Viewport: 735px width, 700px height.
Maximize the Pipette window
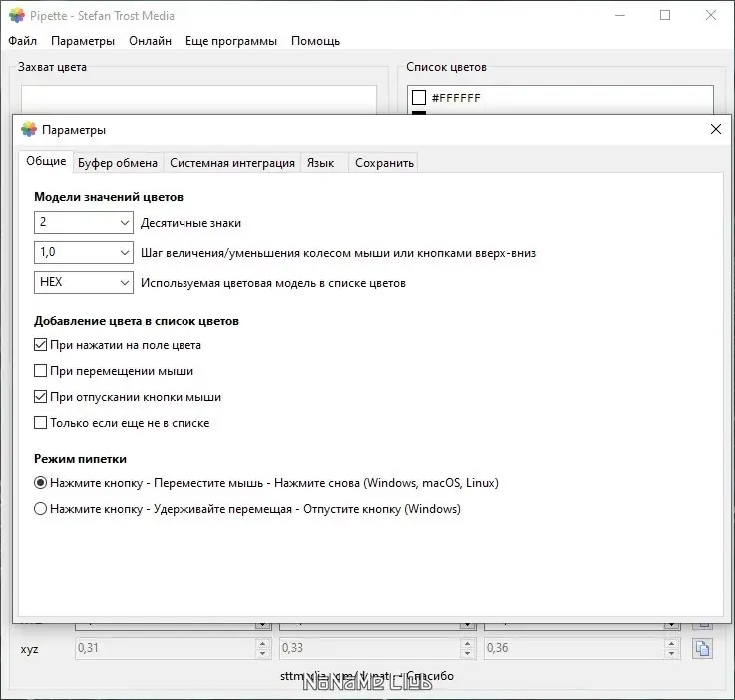[x=665, y=16]
